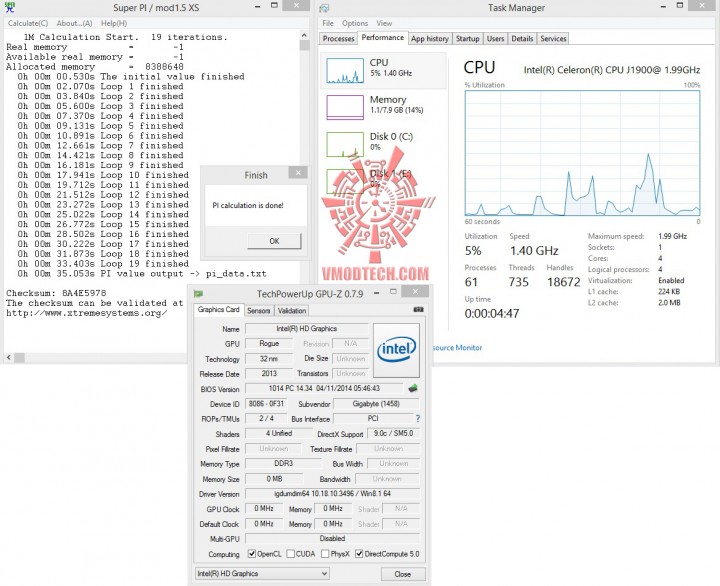The width and height of the screenshot is (720, 586).
Task: Toggle the OpenCL checkbox
Action: (x=252, y=554)
